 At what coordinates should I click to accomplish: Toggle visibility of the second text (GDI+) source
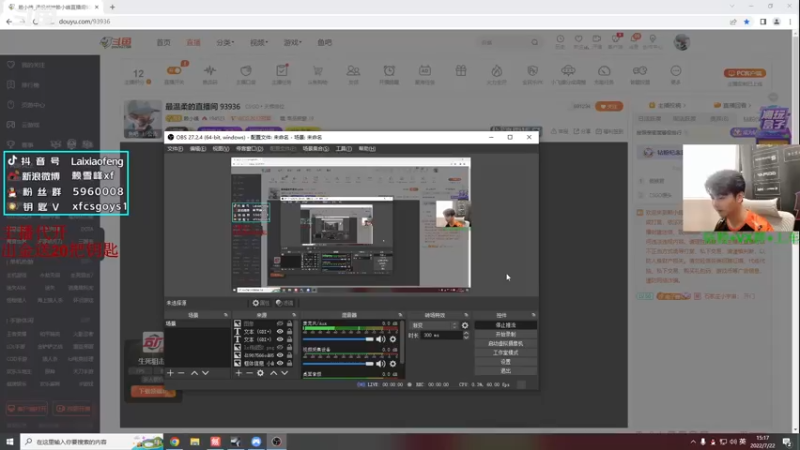click(280, 339)
